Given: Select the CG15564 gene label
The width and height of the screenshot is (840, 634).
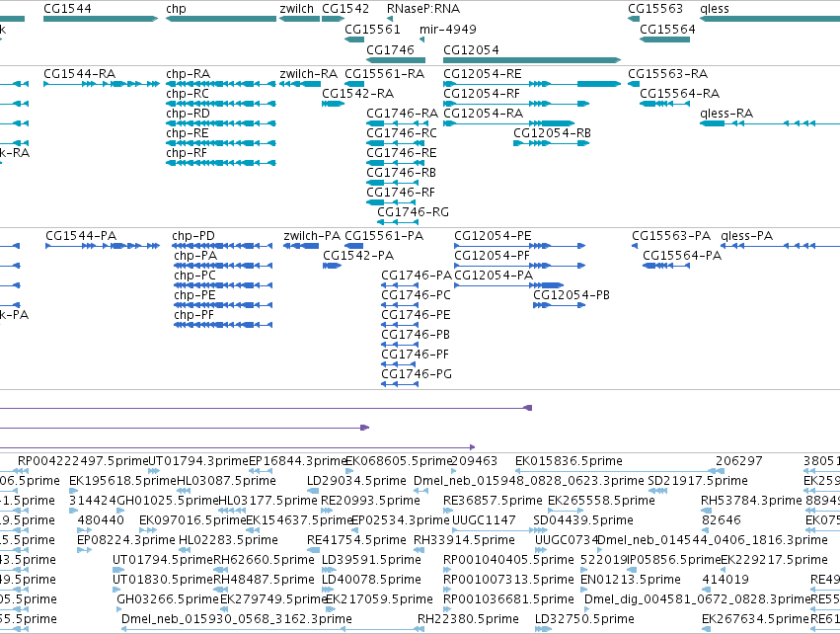Looking at the screenshot, I should (667, 29).
